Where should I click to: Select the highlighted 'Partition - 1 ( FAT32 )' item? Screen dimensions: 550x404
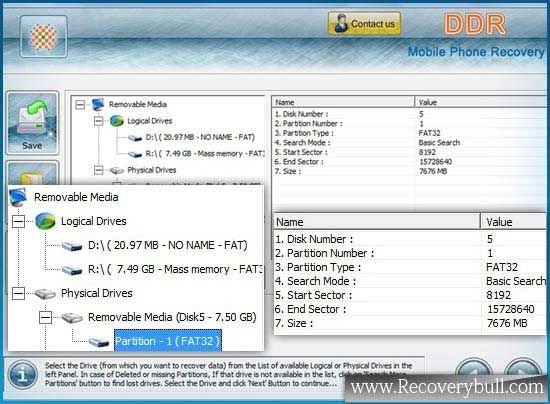click(x=168, y=341)
